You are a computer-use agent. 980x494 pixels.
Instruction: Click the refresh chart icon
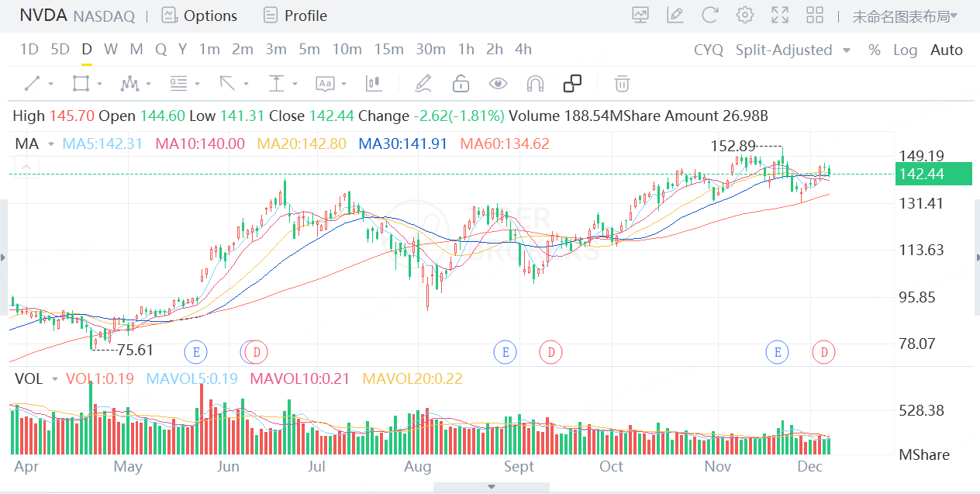709,15
